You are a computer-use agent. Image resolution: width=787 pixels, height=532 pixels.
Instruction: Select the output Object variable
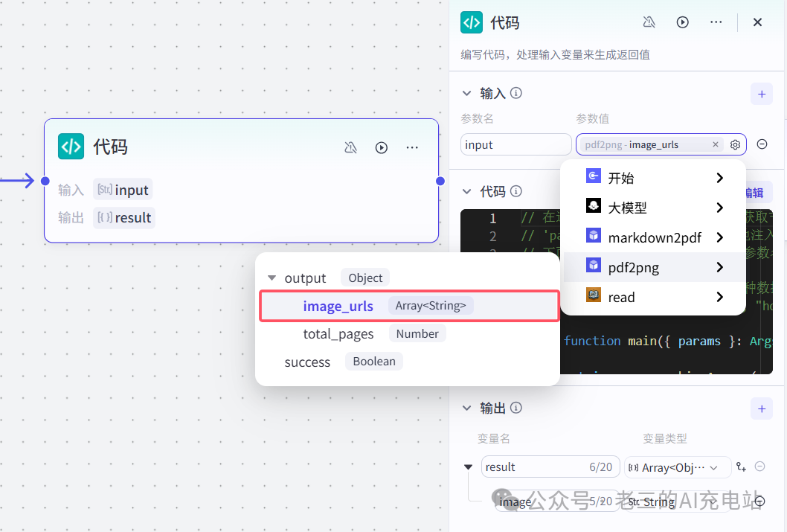click(x=409, y=278)
